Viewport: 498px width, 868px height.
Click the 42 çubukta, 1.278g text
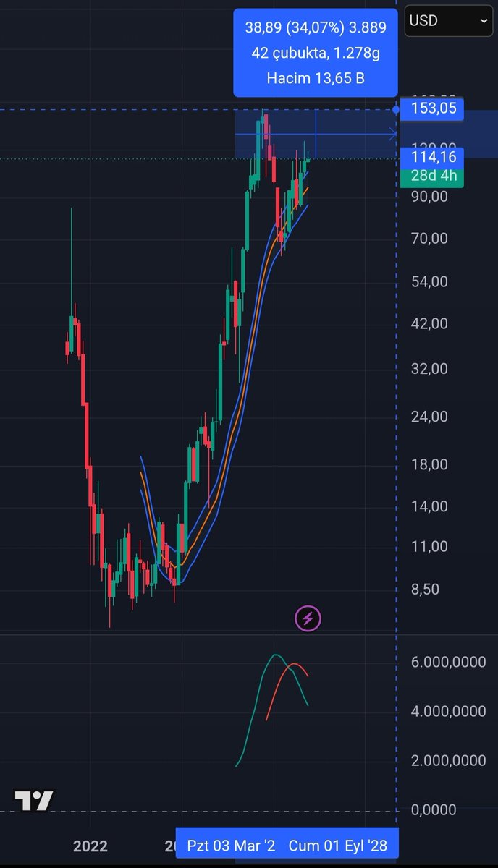click(x=316, y=53)
